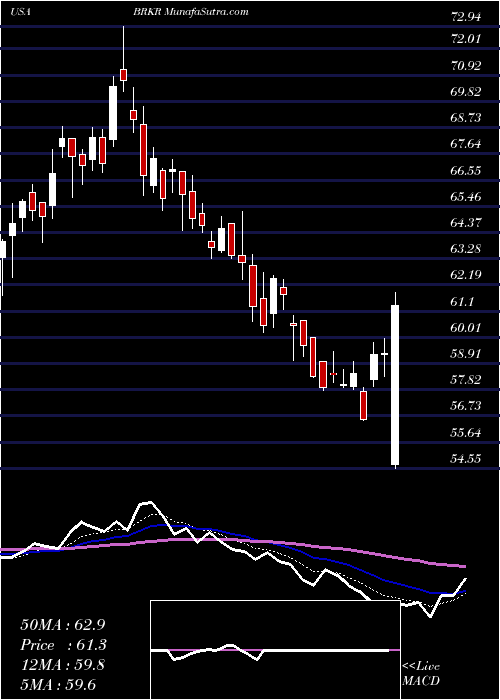Click the USA market label
This screenshot has width=500, height=700.
click(21, 12)
